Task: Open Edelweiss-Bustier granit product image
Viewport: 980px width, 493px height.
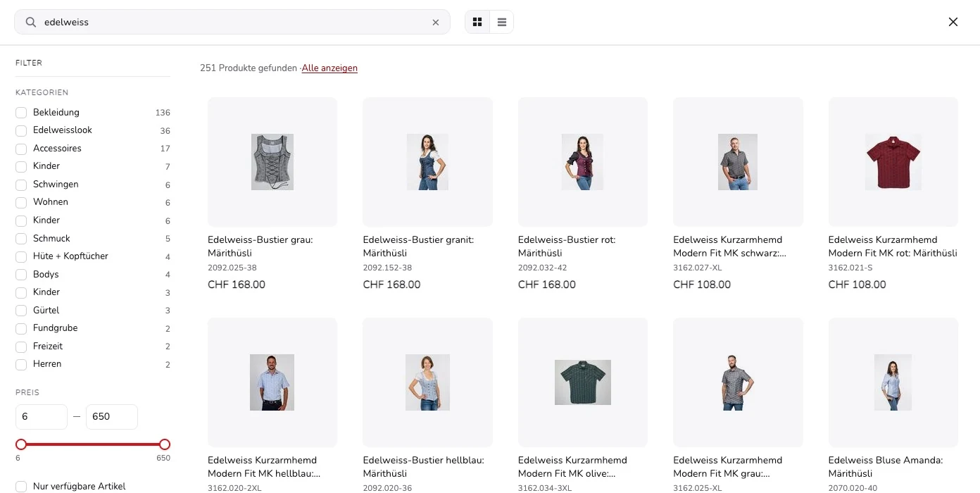Action: coord(427,162)
